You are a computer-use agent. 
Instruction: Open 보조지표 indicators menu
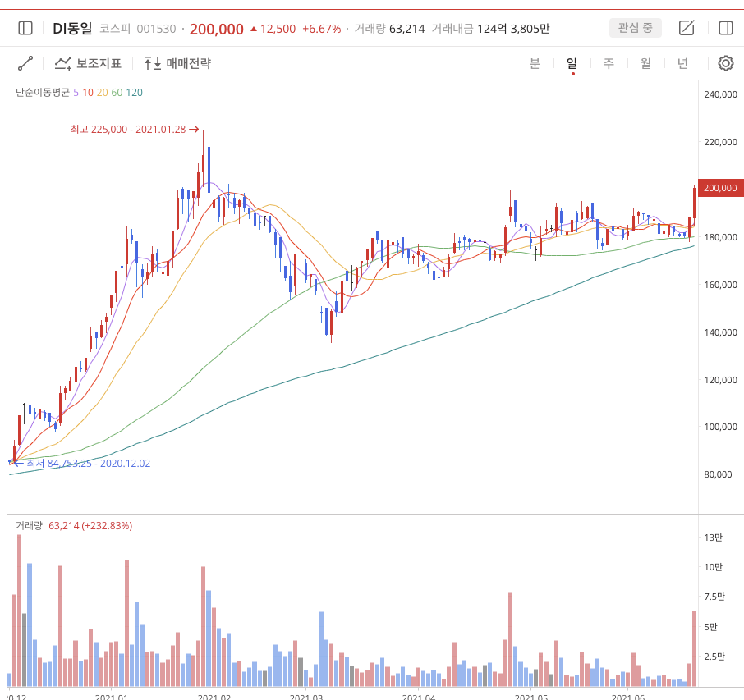tap(88, 63)
